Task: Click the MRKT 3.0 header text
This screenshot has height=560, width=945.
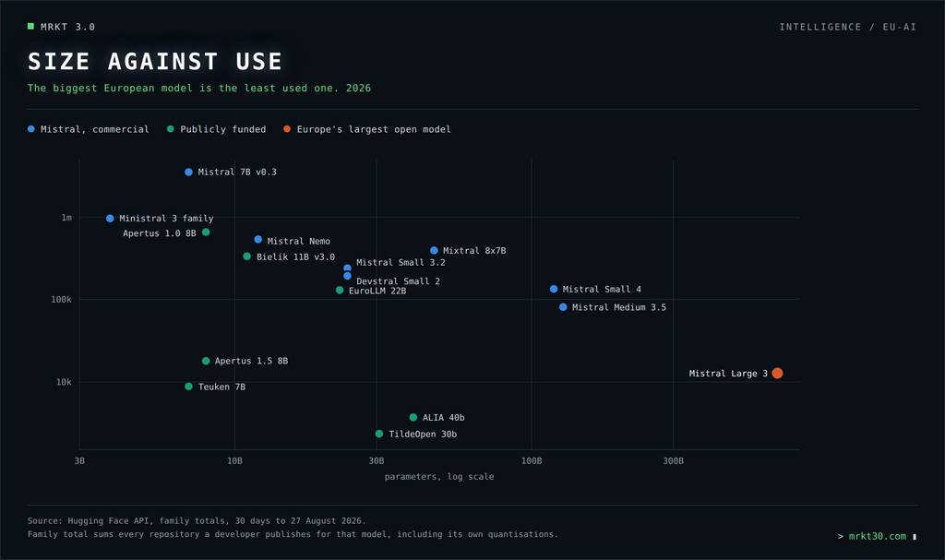Action: coord(67,27)
